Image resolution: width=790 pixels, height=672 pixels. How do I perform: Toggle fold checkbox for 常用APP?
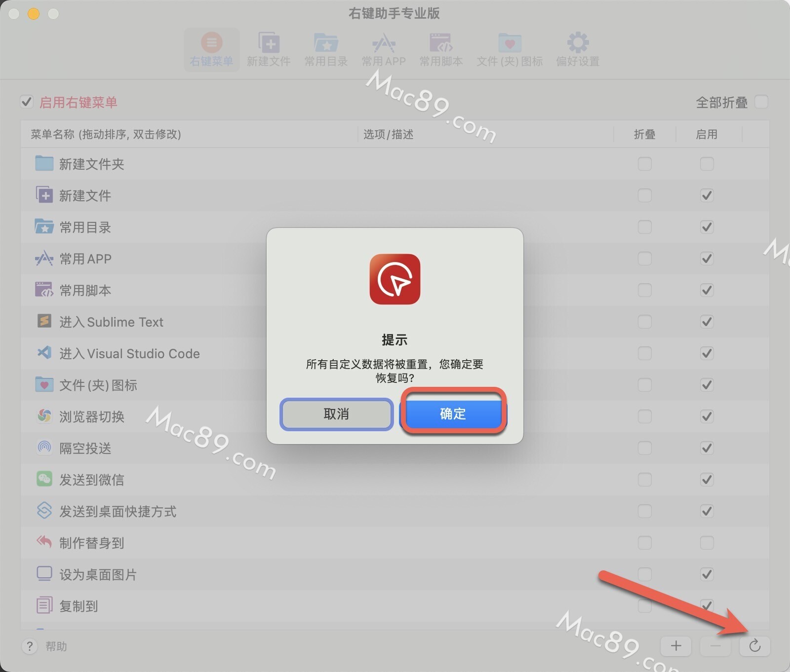(x=644, y=259)
